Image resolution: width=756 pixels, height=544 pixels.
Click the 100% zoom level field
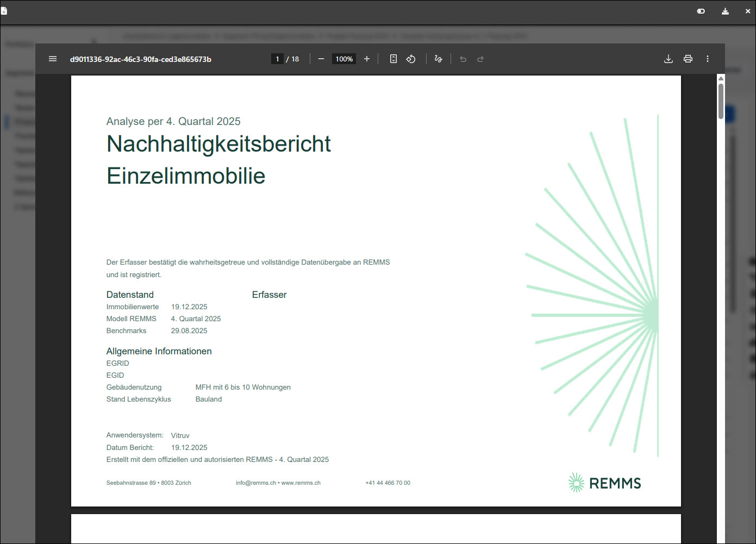[x=344, y=59]
